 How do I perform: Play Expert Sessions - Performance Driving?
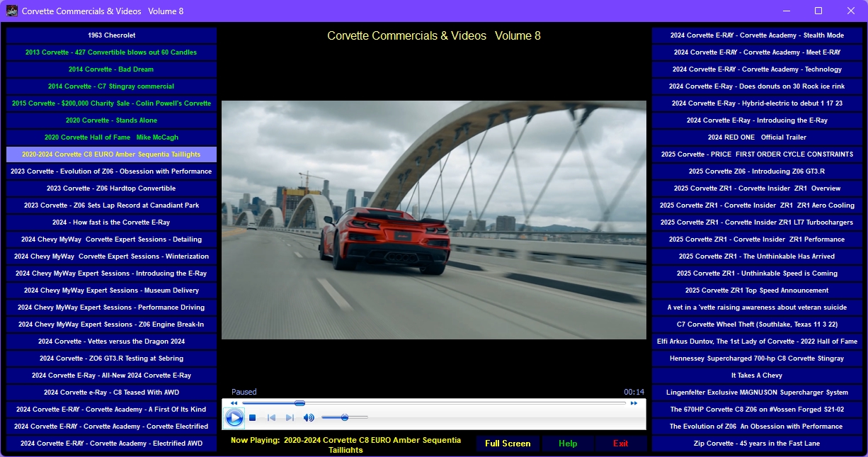click(x=111, y=308)
